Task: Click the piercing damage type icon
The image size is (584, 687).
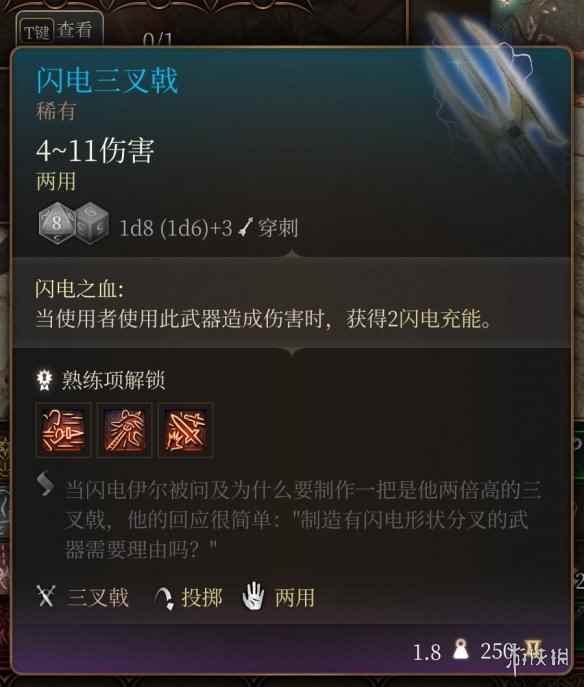Action: coord(246,228)
